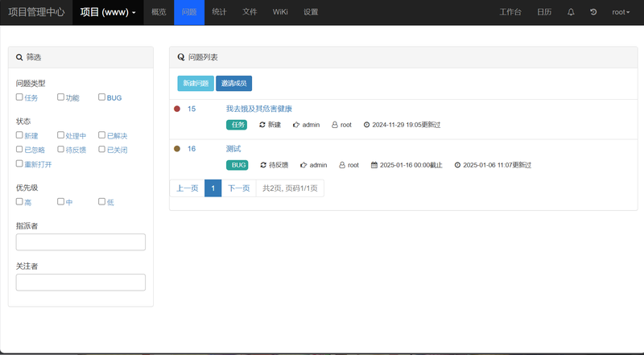The height and width of the screenshot is (355, 644).
Task: Check the 功能 issue type checkbox
Action: pos(61,97)
